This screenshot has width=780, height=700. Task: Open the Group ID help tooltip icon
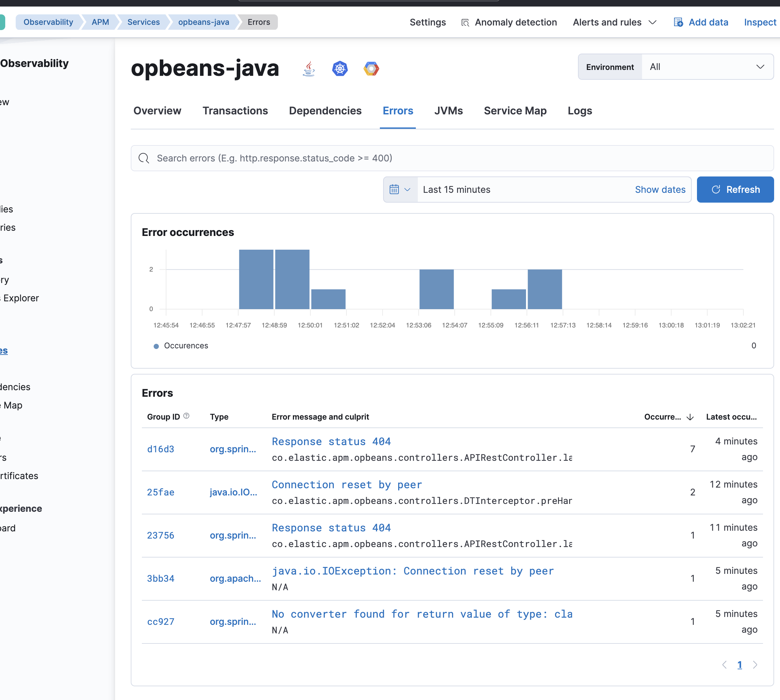[187, 415]
